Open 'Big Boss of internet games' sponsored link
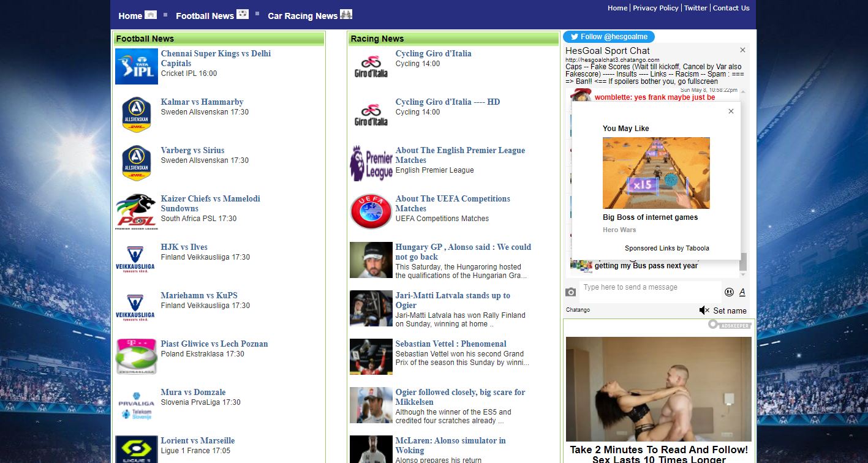The height and width of the screenshot is (463, 868). click(651, 217)
